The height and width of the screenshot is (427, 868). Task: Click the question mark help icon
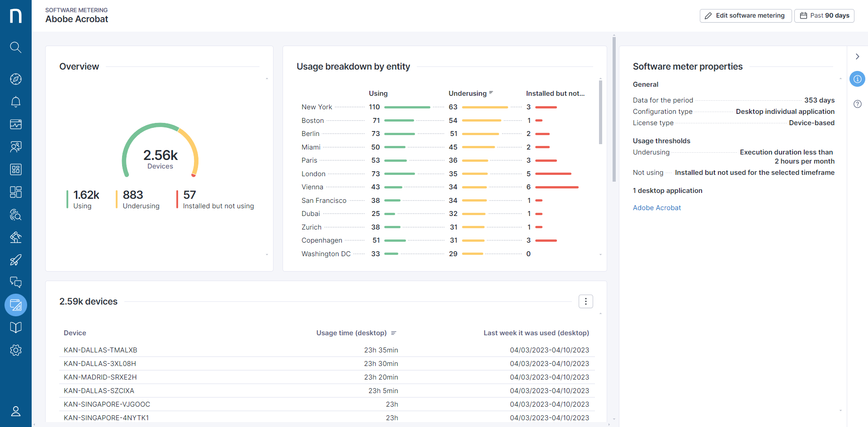tap(857, 104)
